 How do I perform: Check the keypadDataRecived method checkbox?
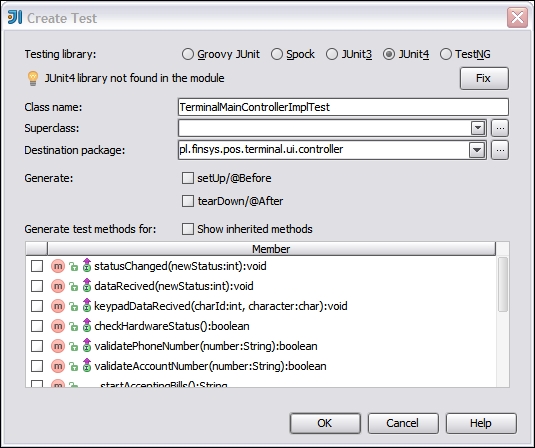(37, 306)
